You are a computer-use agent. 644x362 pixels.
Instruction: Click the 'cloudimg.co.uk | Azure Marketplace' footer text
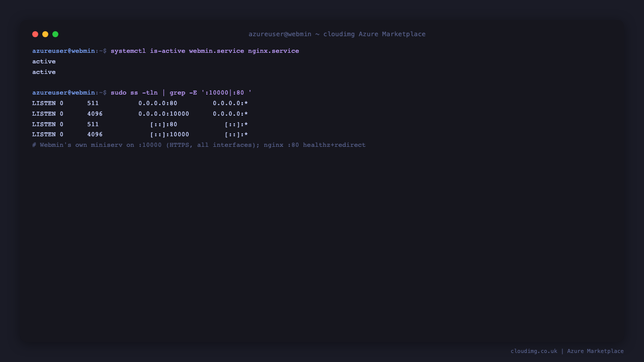coord(567,351)
